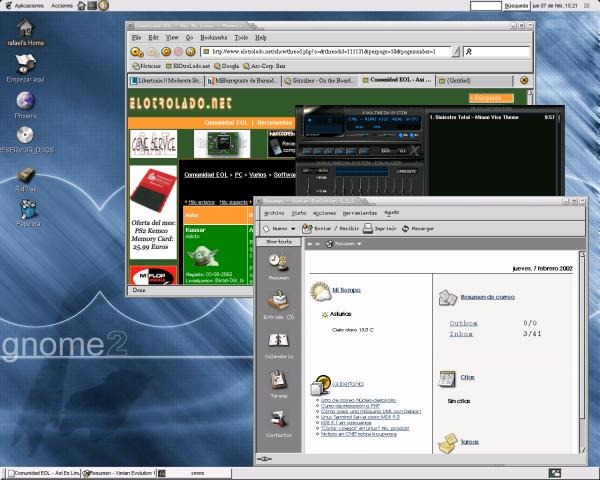Open the Aplicaciones panel menu
The width and height of the screenshot is (600, 480).
[22, 5]
